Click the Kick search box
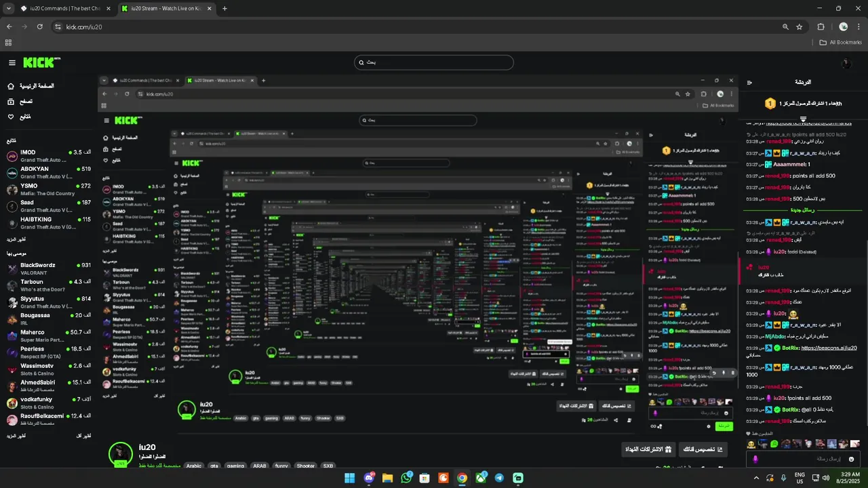Screen dimensions: 868x488 pos(434,62)
